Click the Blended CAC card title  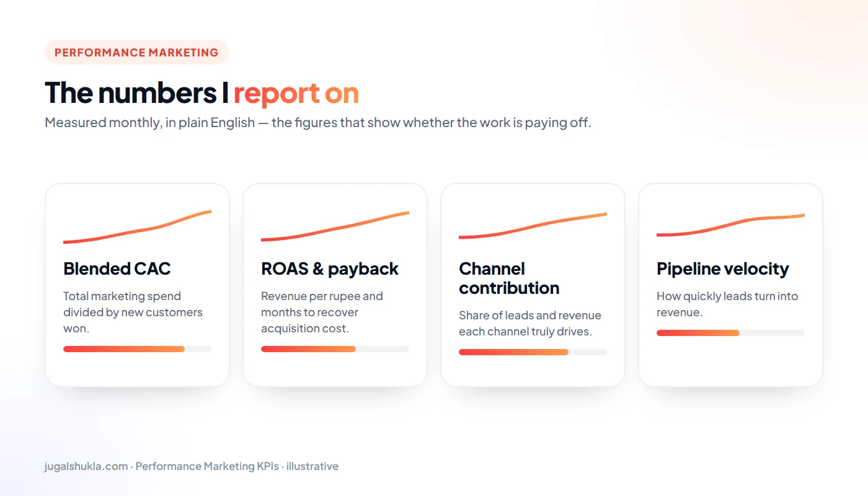(x=117, y=268)
